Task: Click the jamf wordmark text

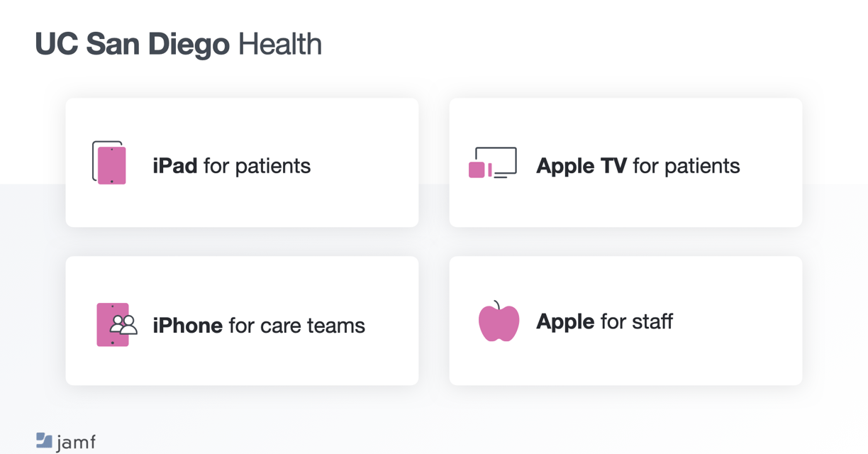Action: coord(76,443)
